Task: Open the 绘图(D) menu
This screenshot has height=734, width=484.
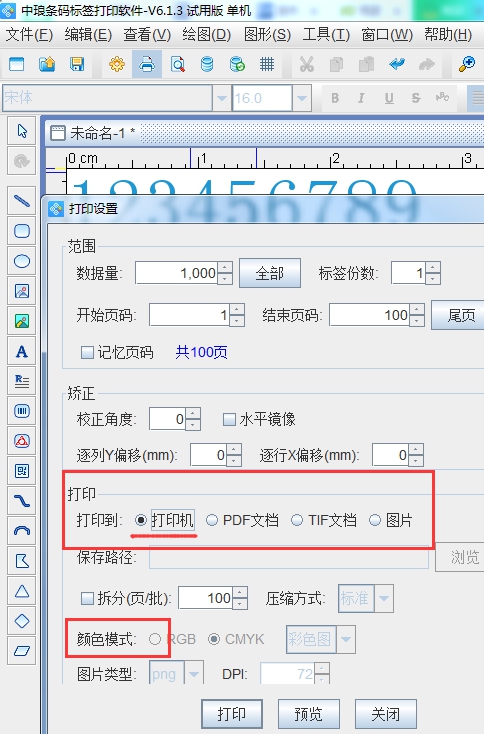Action: (x=207, y=35)
